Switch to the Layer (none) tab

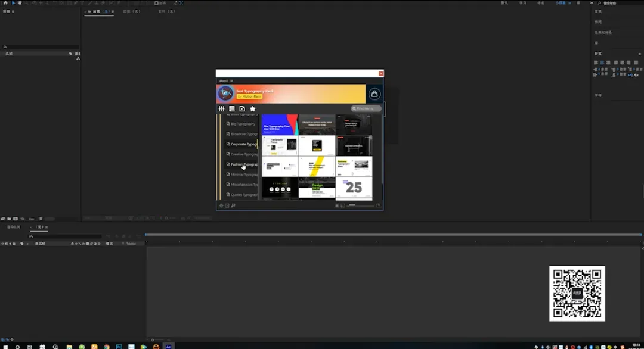(131, 11)
